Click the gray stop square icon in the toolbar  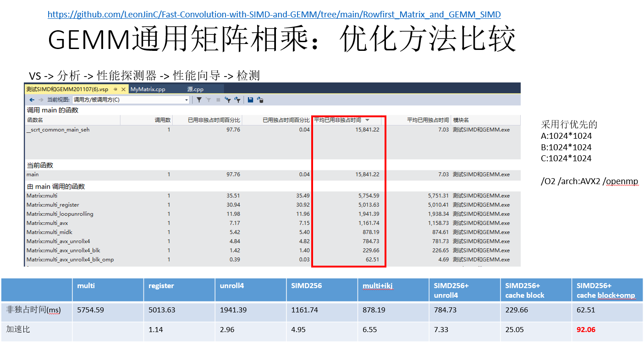218,100
